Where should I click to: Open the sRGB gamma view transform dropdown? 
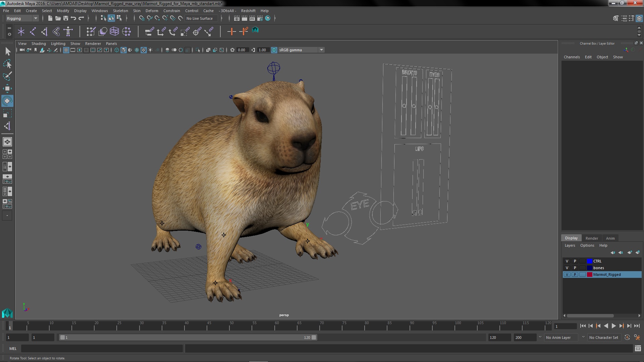pyautogui.click(x=301, y=50)
